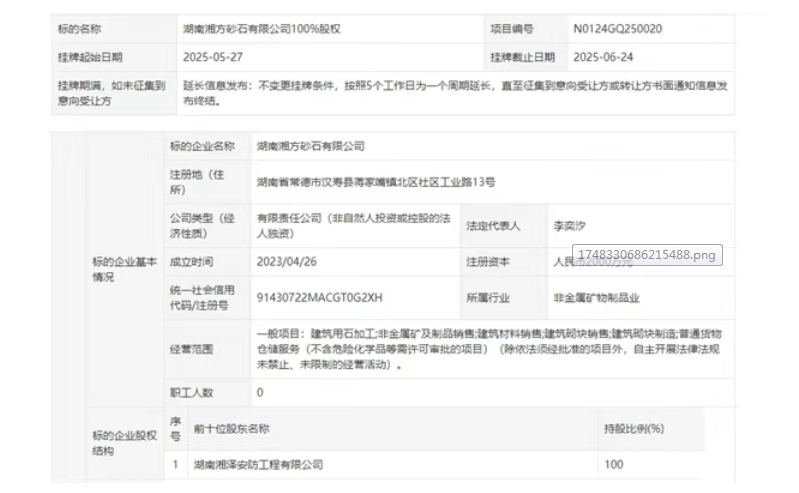Click the registered address in 常德市汉寿县
The image size is (799, 493).
tap(375, 182)
